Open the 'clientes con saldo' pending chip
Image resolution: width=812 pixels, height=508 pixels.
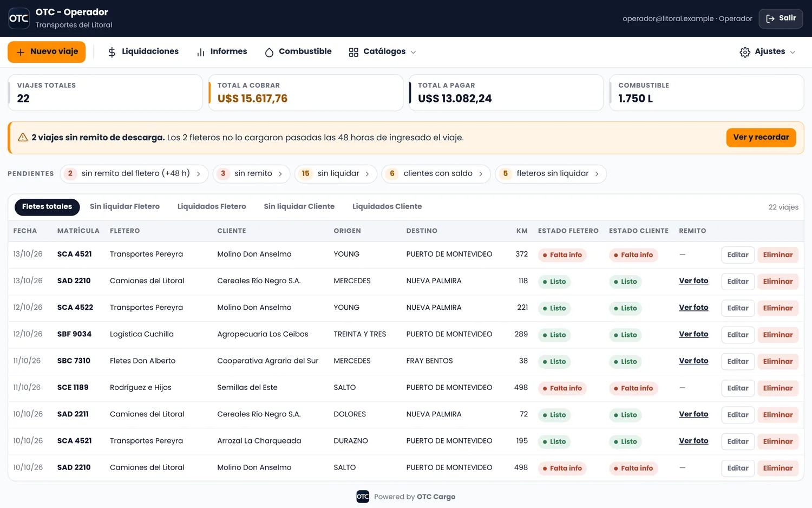(436, 174)
